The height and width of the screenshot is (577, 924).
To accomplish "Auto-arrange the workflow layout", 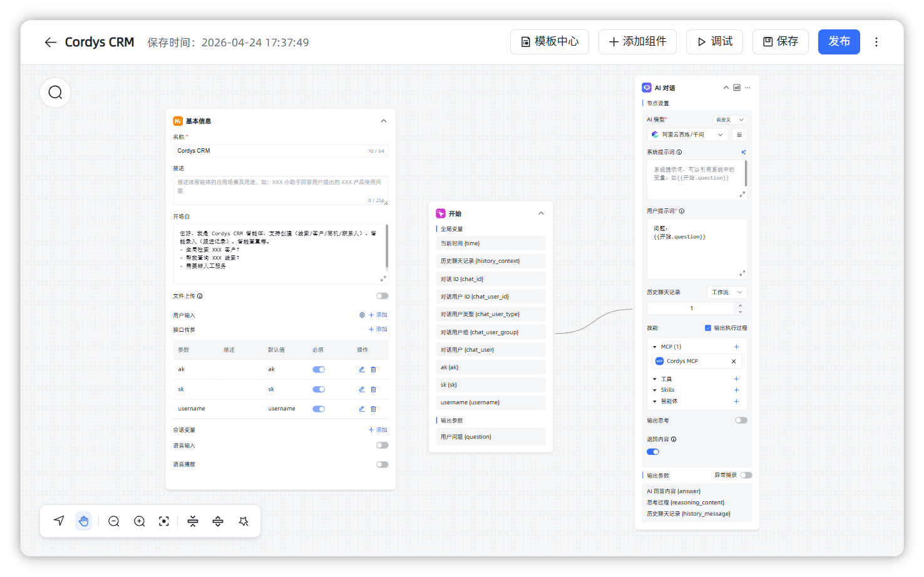I will 244,521.
